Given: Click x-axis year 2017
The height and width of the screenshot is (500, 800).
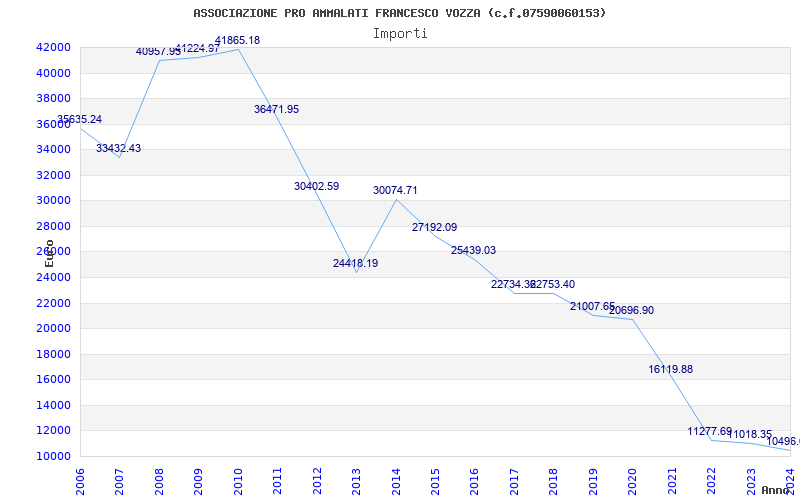Looking at the screenshot, I should click(514, 482).
